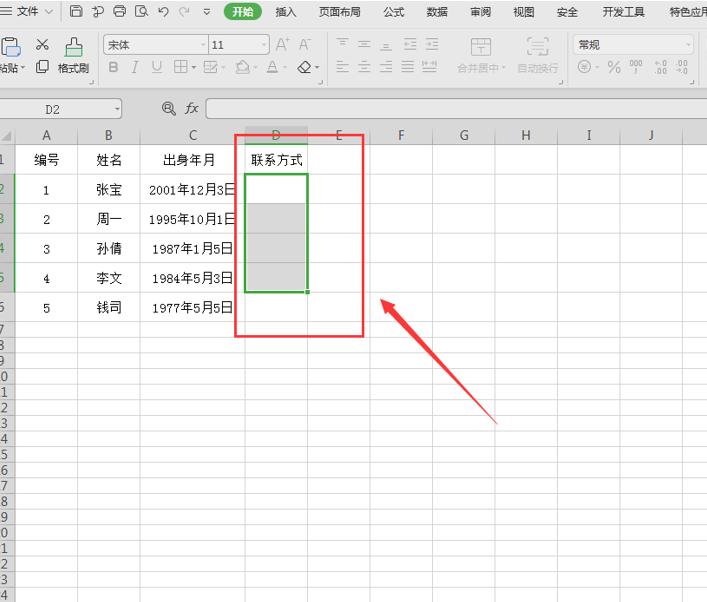Apply thousands separator style
707x602 pixels.
(636, 67)
